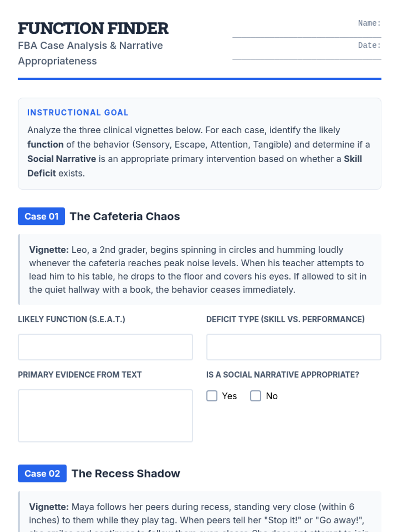Check the No checkbox for social narrative
This screenshot has width=399, height=532.
tap(256, 396)
